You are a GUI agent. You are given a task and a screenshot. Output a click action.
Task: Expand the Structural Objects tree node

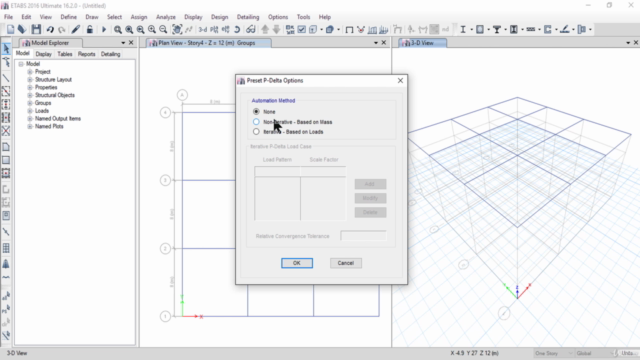tap(30, 95)
